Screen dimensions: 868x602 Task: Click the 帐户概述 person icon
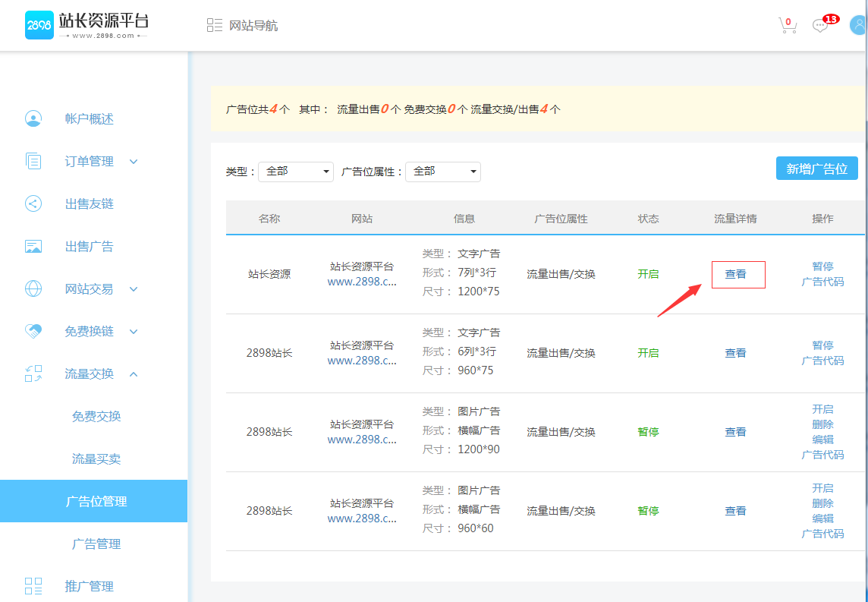[33, 119]
